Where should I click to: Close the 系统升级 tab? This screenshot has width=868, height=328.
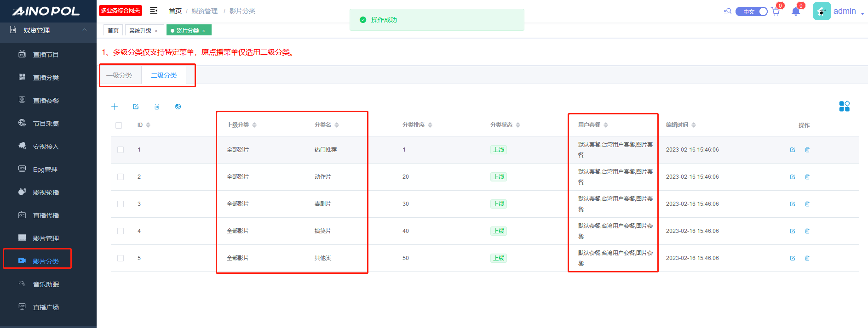(x=156, y=31)
